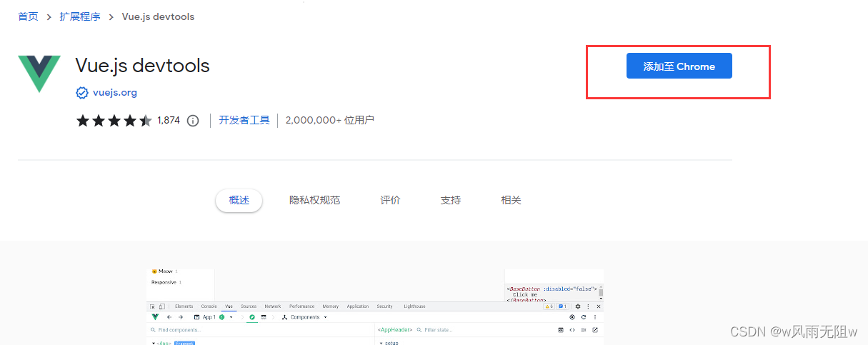The image size is (868, 345).
Task: Click the open-in-editor icon in state pane
Action: (x=595, y=330)
